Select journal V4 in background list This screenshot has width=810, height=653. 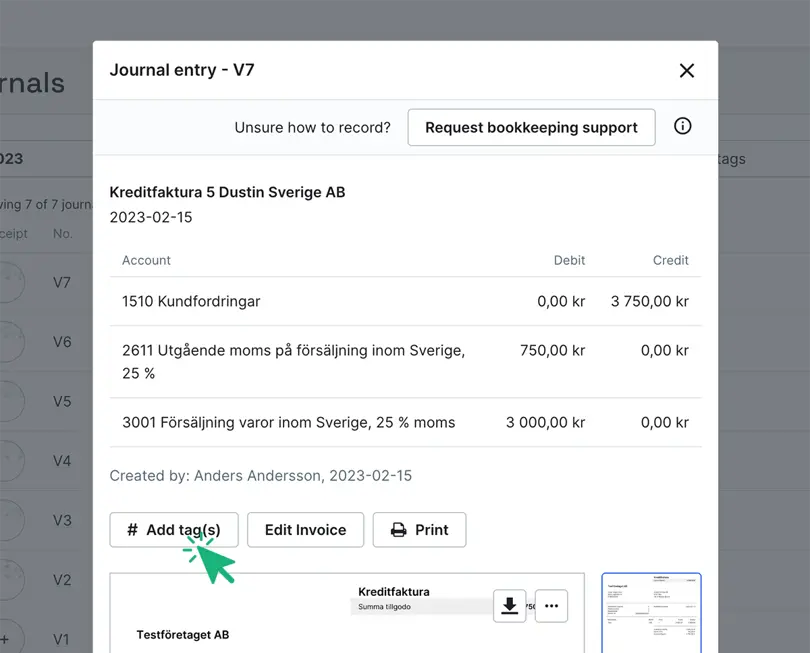[x=62, y=461]
